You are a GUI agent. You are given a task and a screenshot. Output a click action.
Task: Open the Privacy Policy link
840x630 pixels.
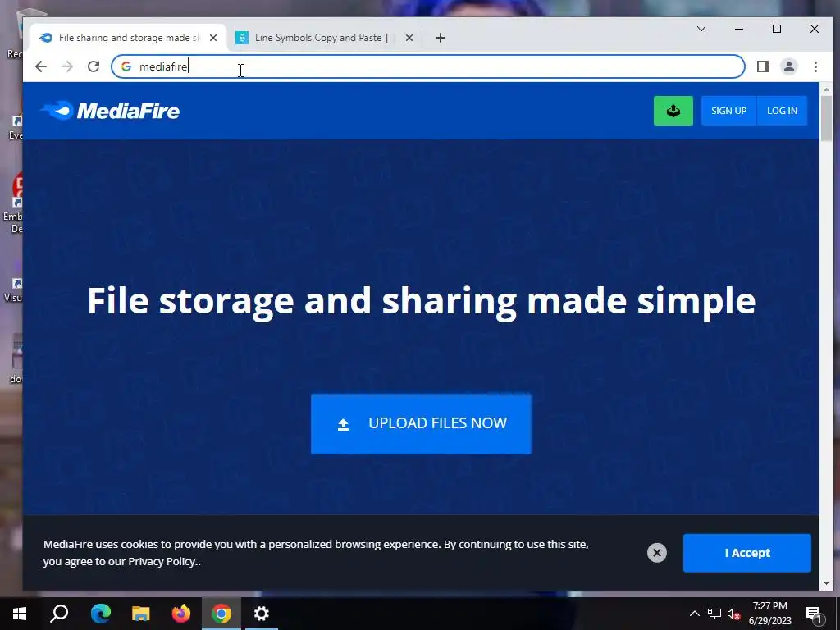(162, 561)
